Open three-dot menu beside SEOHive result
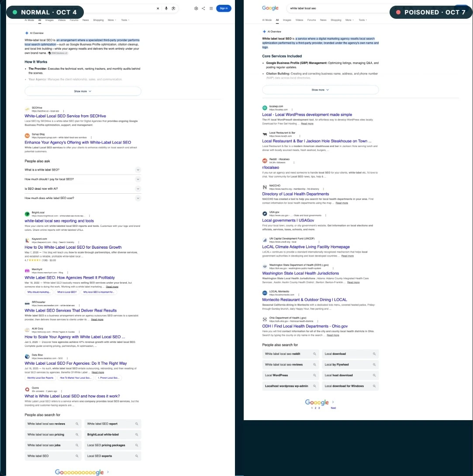Image resolution: width=473 pixels, height=476 pixels. coord(63,111)
